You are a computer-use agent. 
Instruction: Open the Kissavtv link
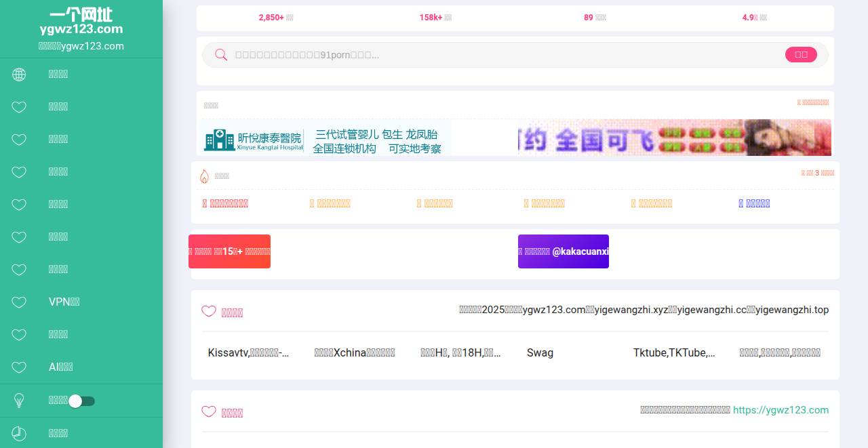(x=248, y=352)
